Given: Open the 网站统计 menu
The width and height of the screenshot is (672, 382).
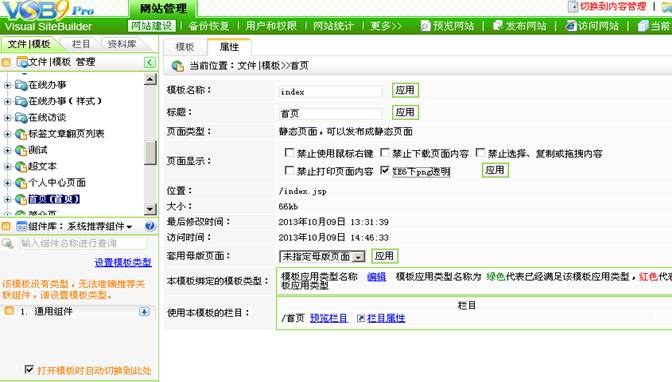Looking at the screenshot, I should 333,26.
